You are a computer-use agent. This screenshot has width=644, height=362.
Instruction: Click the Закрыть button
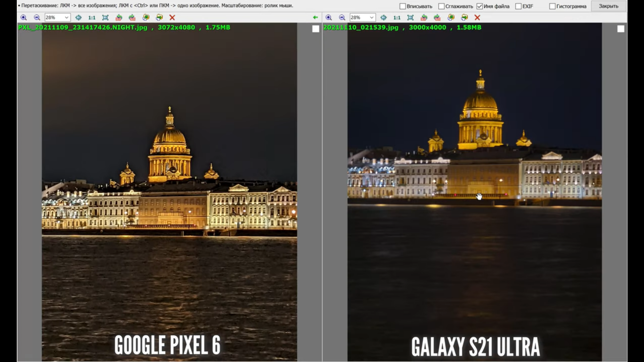pyautogui.click(x=608, y=6)
